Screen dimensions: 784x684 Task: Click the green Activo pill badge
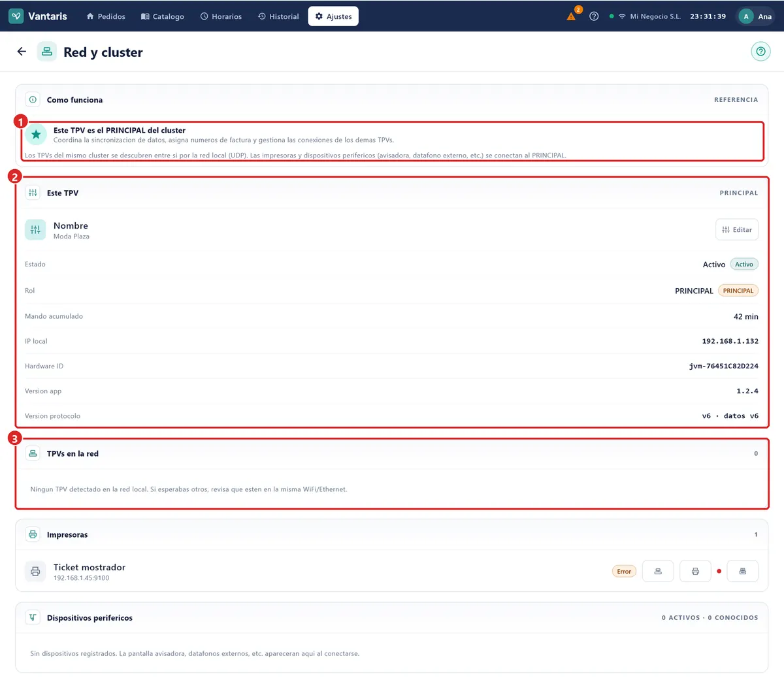pos(744,265)
